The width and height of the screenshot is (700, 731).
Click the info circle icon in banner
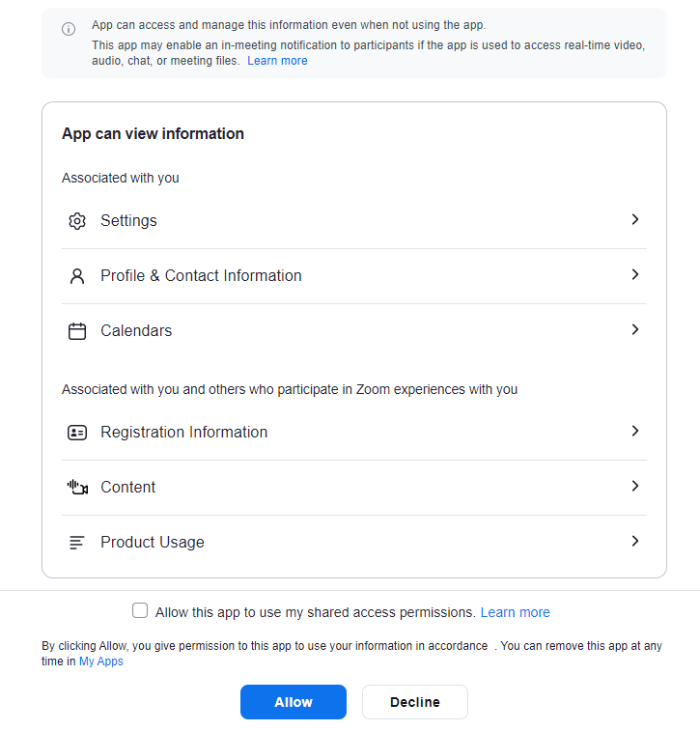[69, 29]
